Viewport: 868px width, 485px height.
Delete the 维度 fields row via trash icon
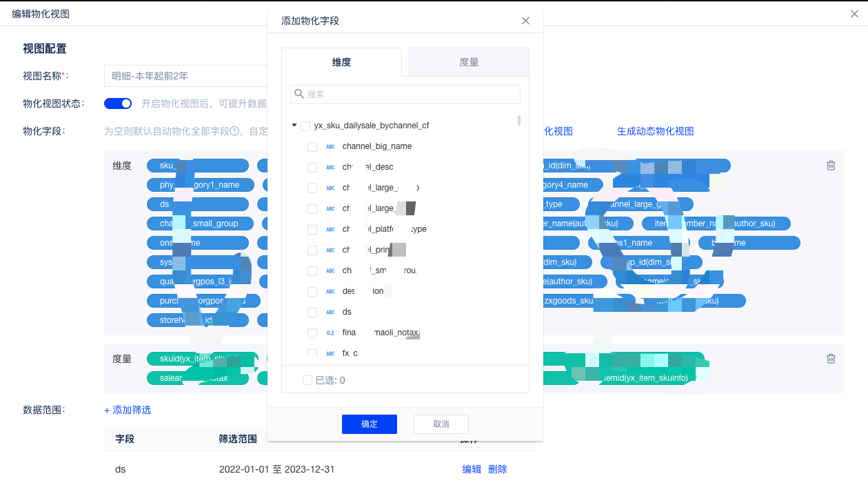[x=831, y=166]
